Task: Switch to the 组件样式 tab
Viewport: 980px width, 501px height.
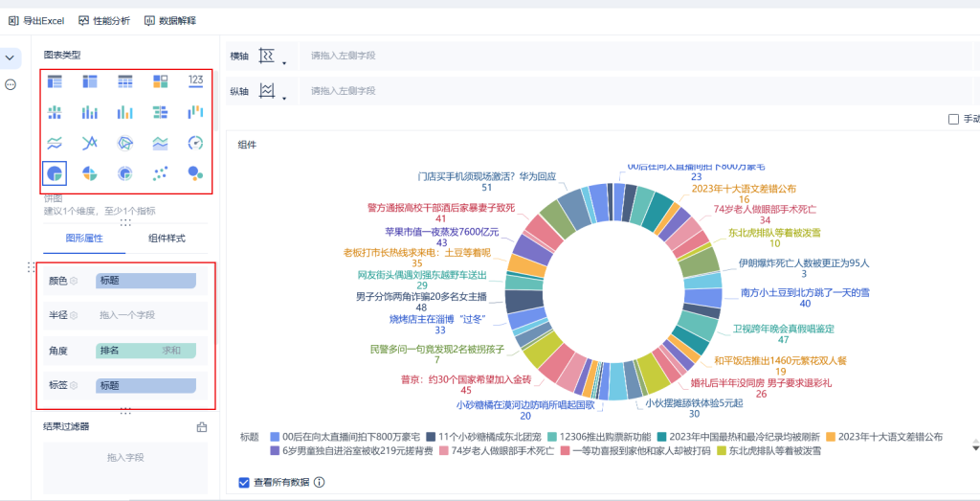Action: 167,238
